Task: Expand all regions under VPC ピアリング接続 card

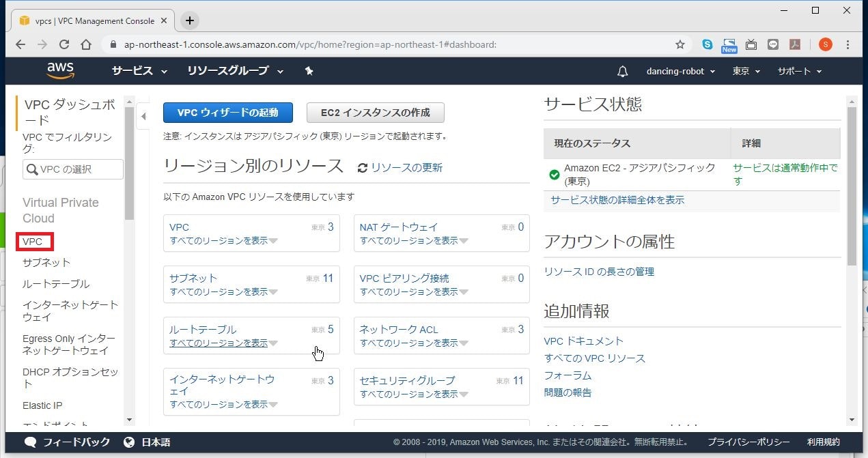Action: [x=415, y=291]
